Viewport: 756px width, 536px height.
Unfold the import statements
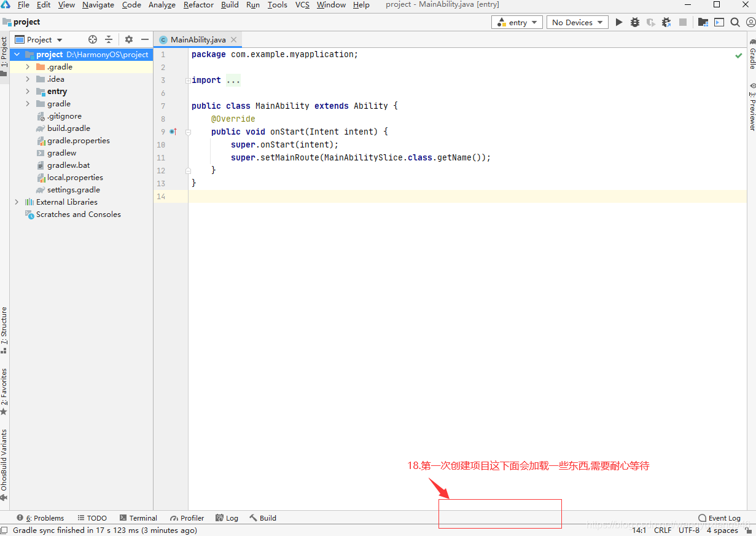coord(187,81)
